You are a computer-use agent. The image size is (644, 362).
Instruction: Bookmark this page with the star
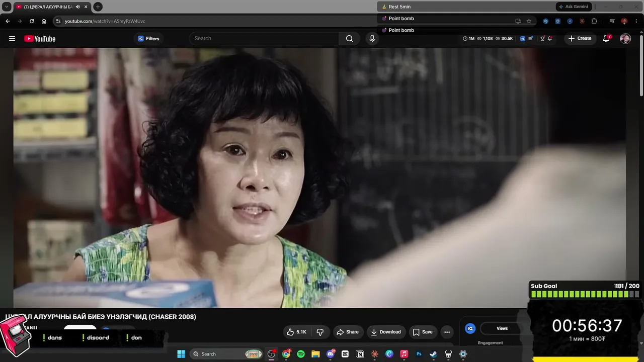[529, 21]
